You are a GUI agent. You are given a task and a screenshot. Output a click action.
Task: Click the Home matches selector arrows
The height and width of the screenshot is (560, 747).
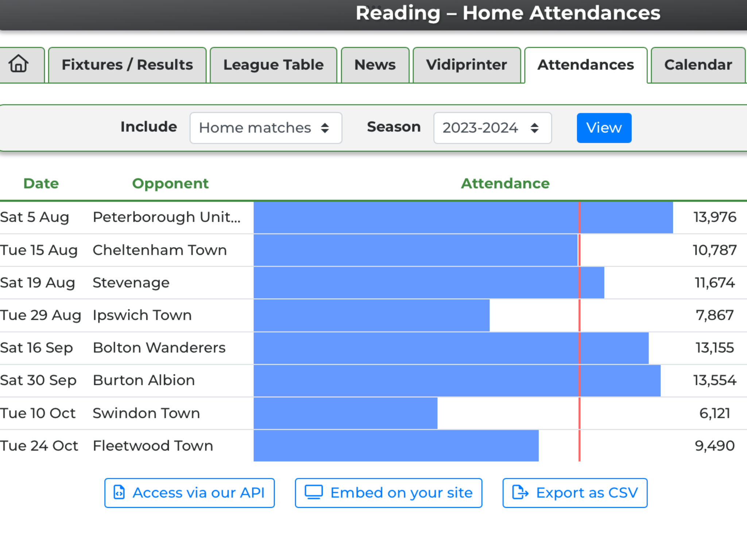325,128
